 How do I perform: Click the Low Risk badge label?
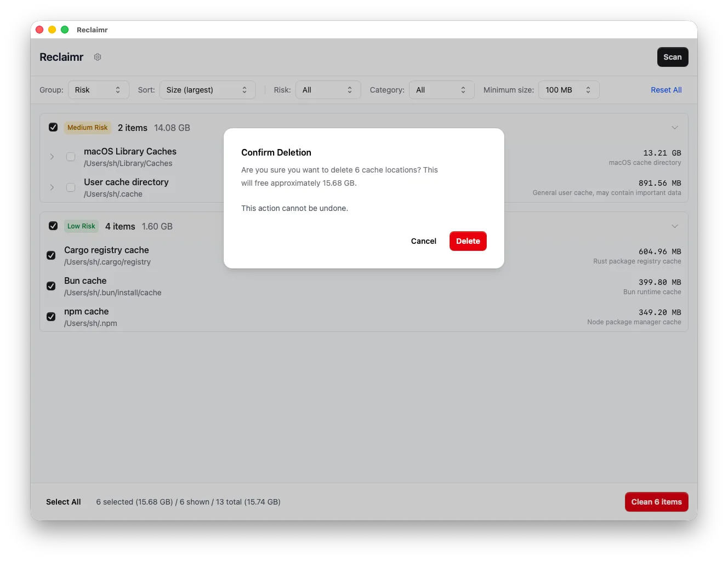coord(81,226)
